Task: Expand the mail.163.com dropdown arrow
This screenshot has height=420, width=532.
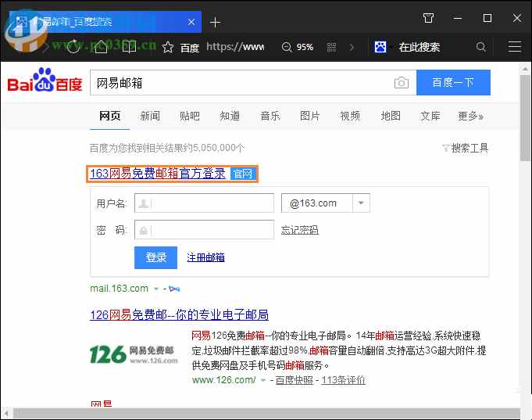Action: [156, 289]
